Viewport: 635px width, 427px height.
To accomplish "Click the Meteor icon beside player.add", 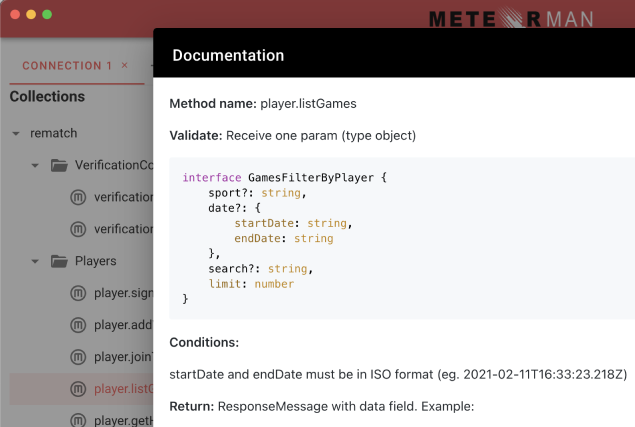I will 78,325.
